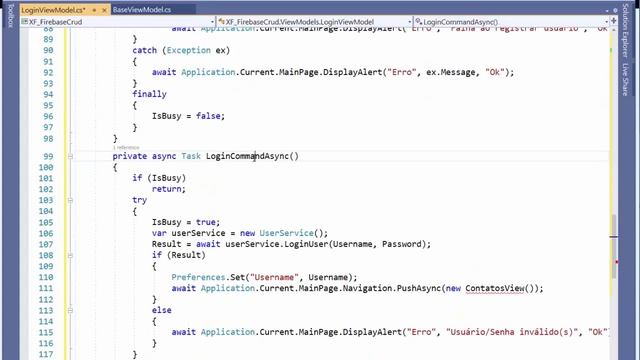This screenshot has height=360, width=640.
Task: Click 'IsBusy = true;' on line 105
Action: 186,222
